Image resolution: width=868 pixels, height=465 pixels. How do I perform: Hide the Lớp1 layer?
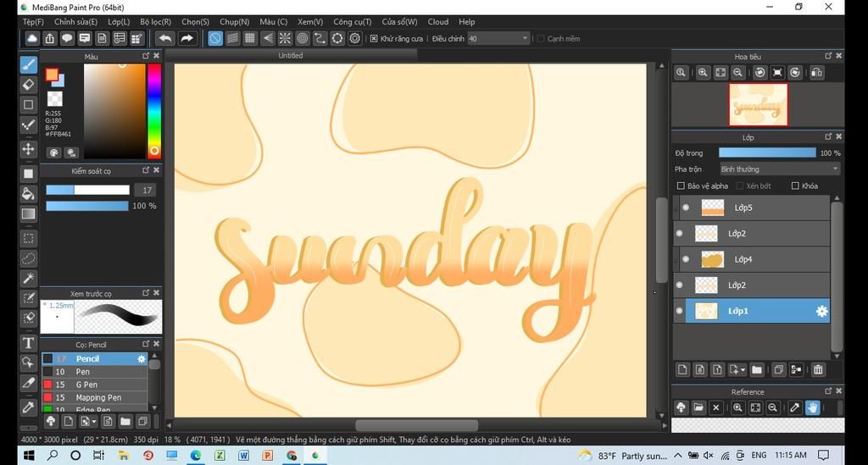(679, 311)
